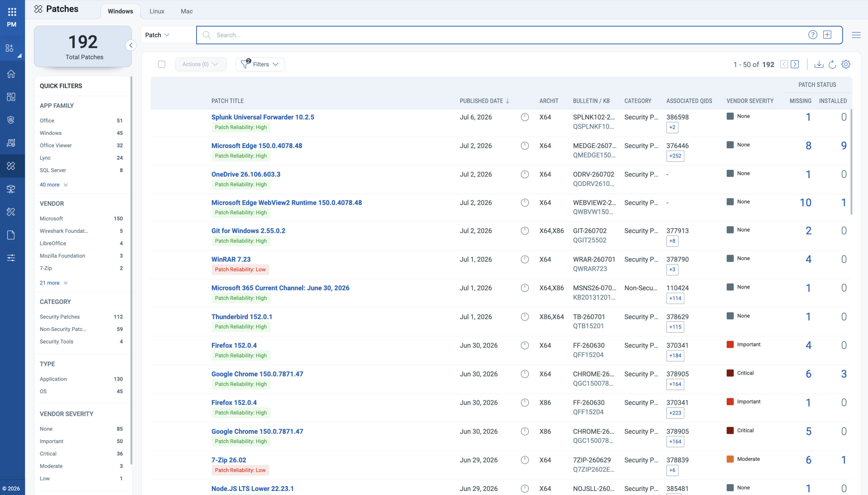Click the Critical severity swatch for Chrome X64
The height and width of the screenshot is (495, 868).
coord(730,373)
